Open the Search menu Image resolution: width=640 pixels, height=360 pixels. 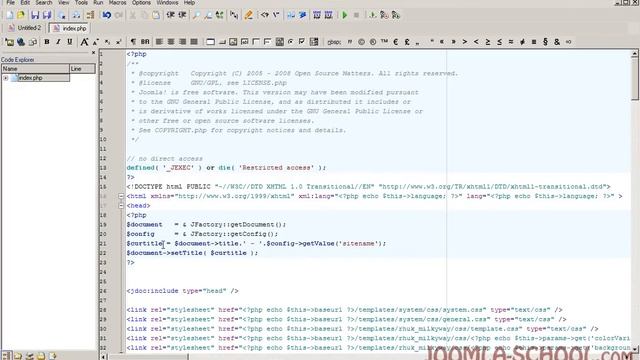44,2
